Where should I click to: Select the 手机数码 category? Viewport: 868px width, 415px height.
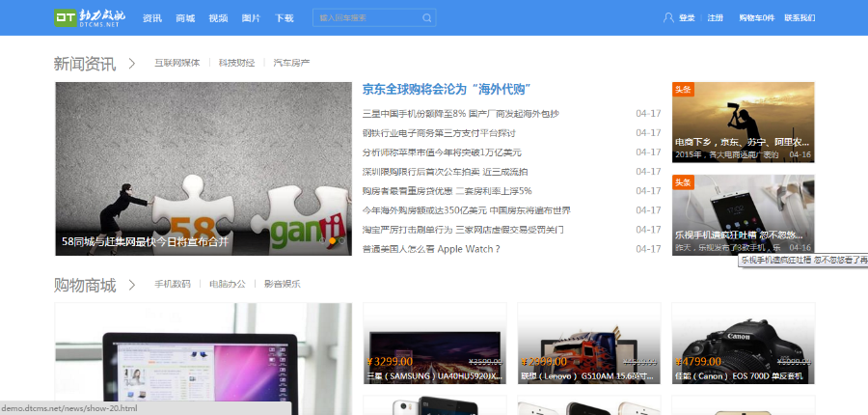[173, 285]
